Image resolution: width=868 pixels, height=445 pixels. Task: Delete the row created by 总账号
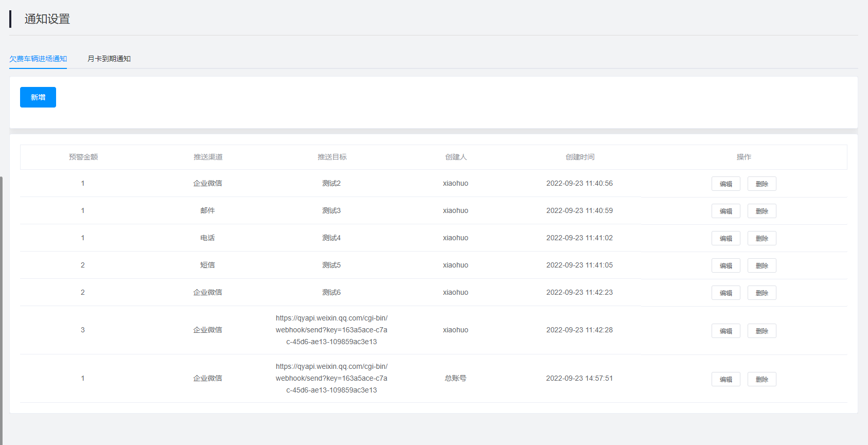point(761,379)
